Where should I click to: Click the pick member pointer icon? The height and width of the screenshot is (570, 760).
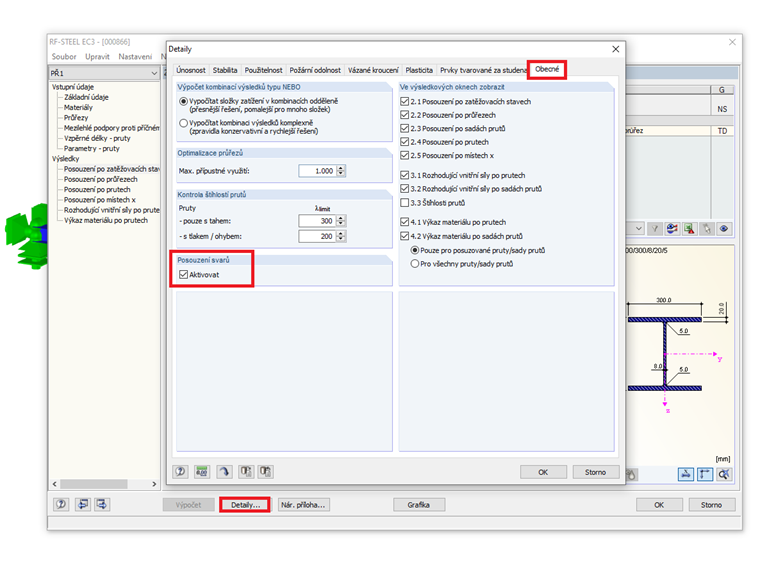tap(707, 229)
